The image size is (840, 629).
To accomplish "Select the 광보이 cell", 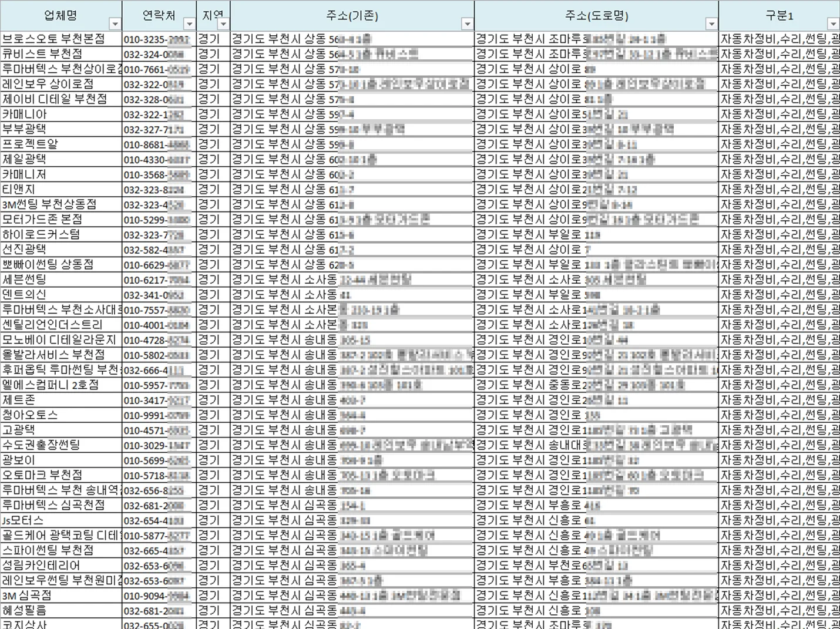I will pyautogui.click(x=61, y=460).
